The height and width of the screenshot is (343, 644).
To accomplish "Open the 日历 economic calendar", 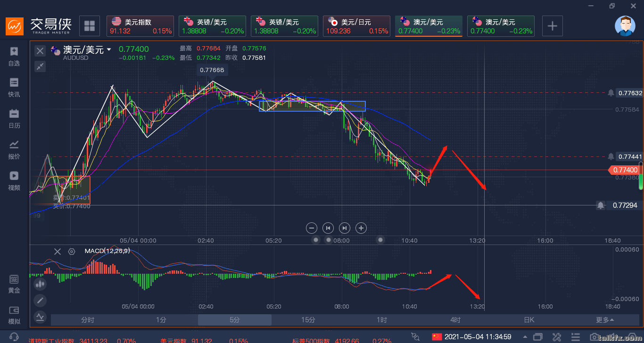I will 14,118.
